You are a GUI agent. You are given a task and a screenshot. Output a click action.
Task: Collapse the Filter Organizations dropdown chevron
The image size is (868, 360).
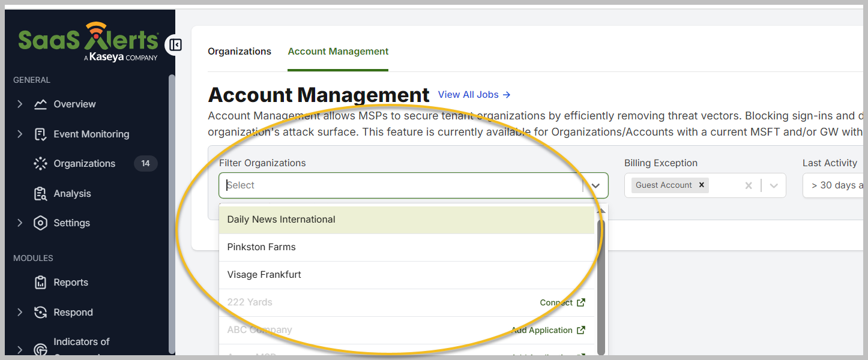[x=595, y=186]
